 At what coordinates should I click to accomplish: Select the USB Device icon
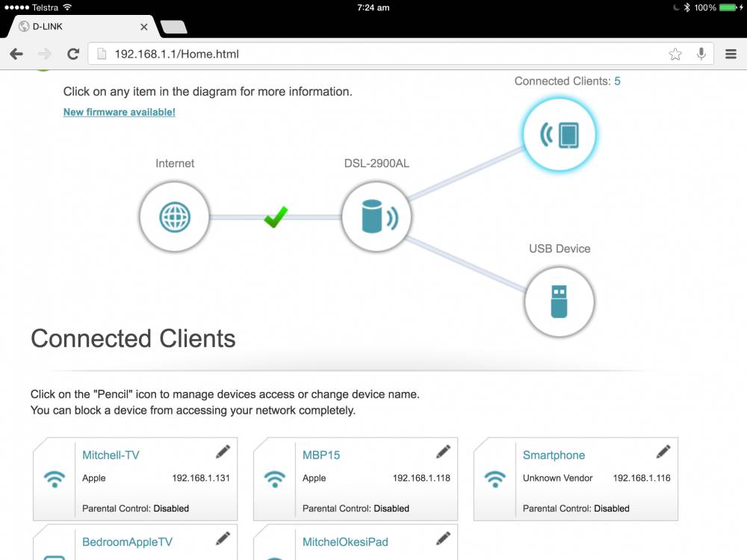click(x=559, y=302)
